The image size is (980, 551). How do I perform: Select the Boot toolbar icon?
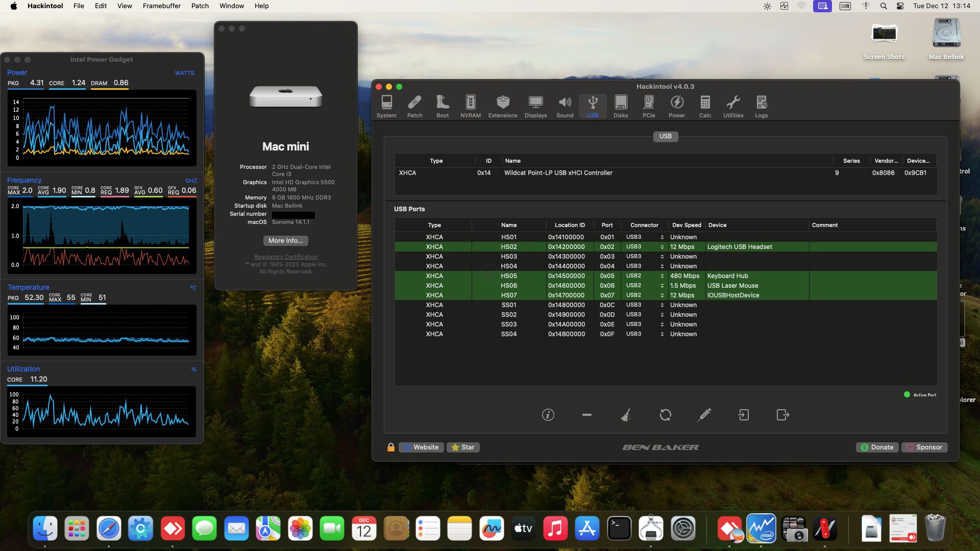pyautogui.click(x=443, y=107)
